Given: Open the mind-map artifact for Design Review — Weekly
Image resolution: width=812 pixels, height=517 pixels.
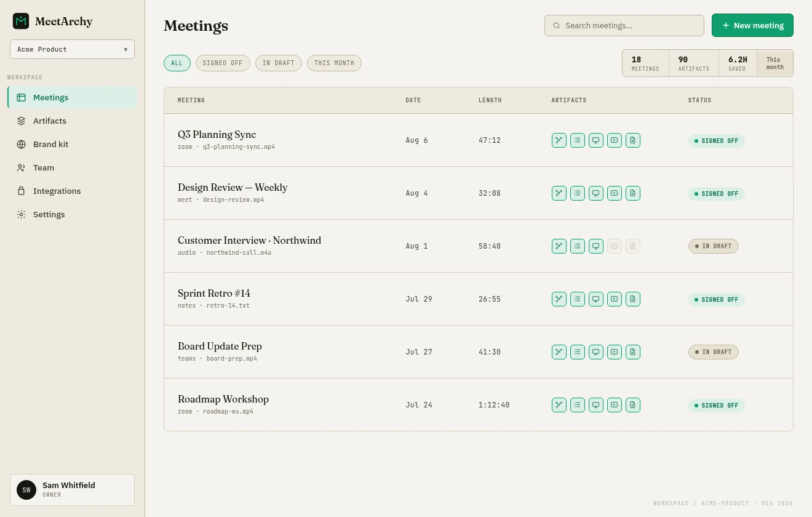Looking at the screenshot, I should [559, 193].
